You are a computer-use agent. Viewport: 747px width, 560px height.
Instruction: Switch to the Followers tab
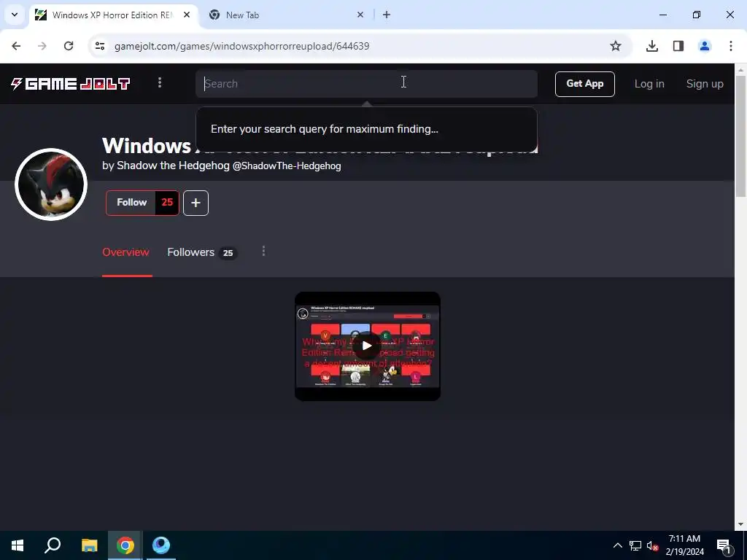[x=202, y=252]
